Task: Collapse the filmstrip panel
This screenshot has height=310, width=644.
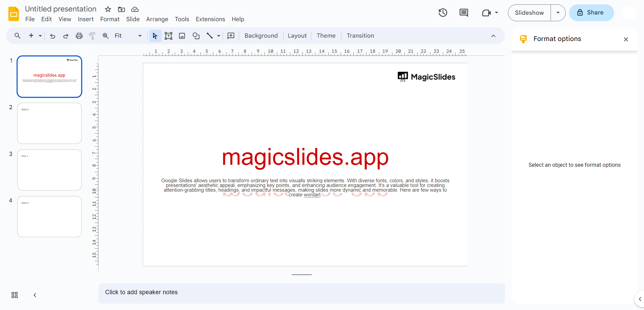Action: coord(35,295)
